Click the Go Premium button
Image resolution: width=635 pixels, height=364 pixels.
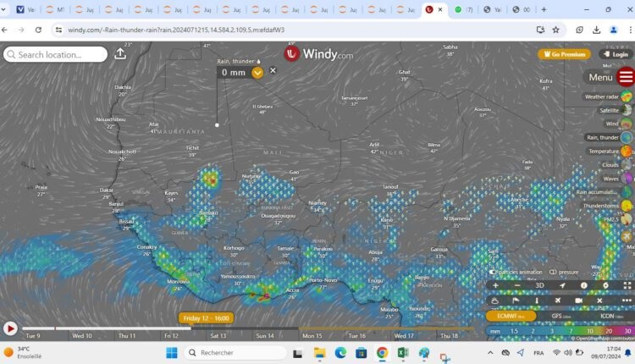[x=563, y=54]
